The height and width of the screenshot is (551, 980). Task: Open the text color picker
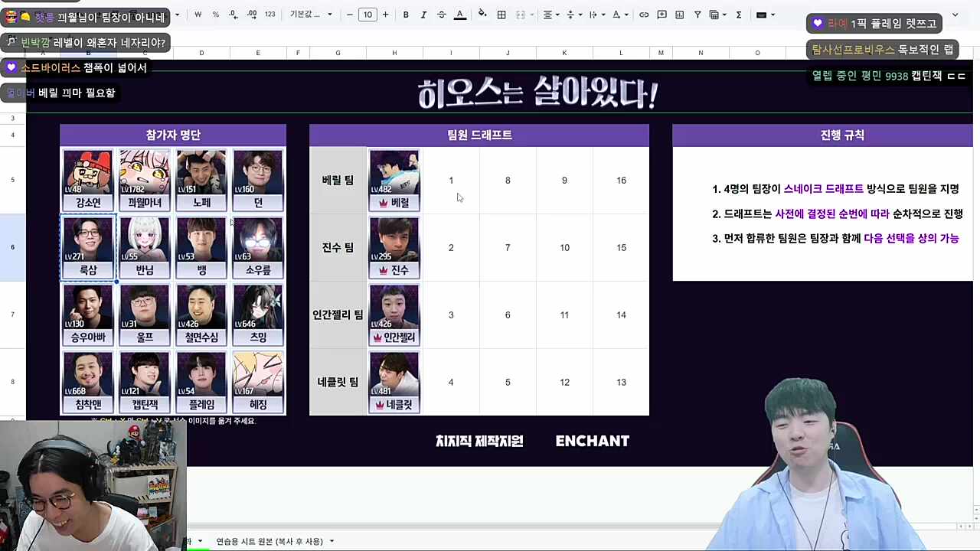(459, 15)
